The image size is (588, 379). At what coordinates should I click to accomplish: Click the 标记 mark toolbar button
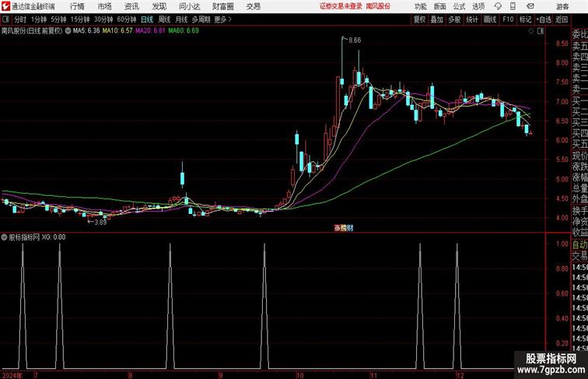[x=525, y=19]
